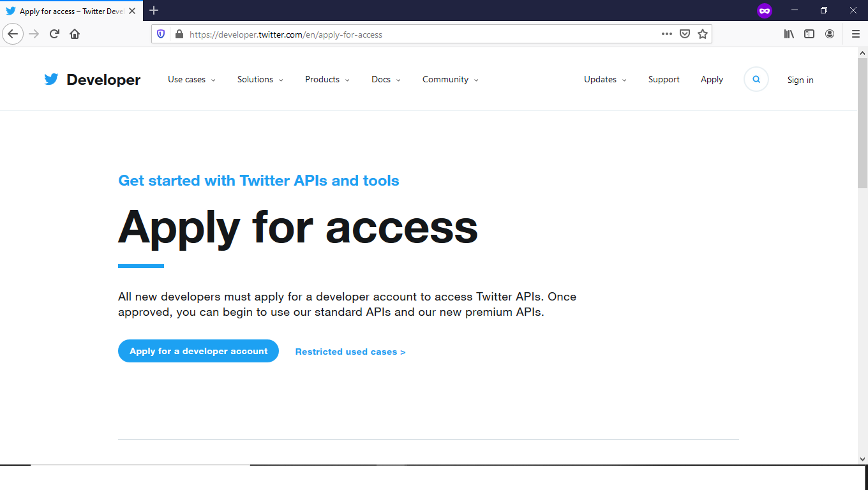The width and height of the screenshot is (868, 490).
Task: Click the scrollbar up arrow
Action: 862,52
